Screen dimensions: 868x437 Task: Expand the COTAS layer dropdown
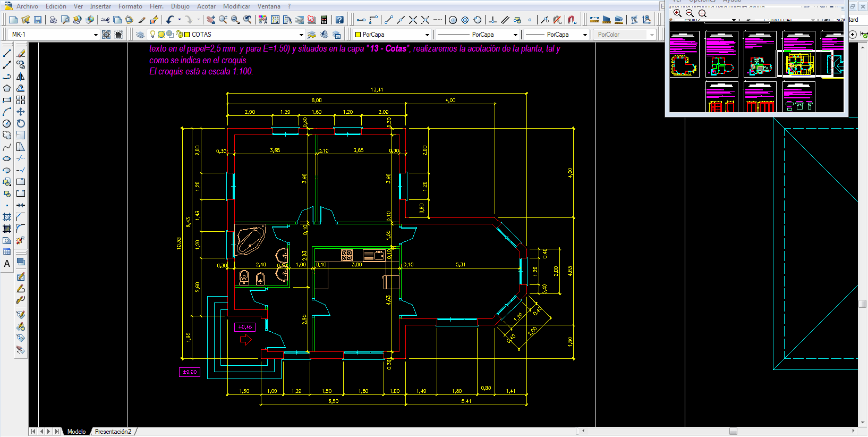tap(301, 35)
